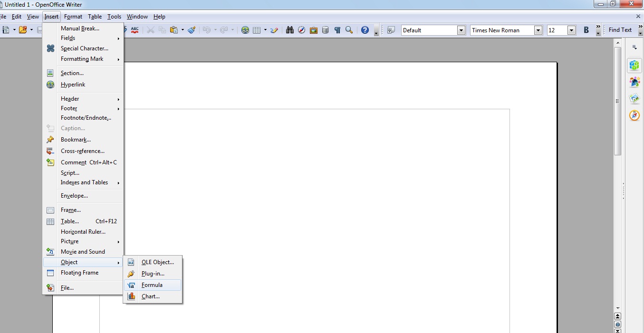
Task: Click the Bold B icon
Action: (x=586, y=30)
